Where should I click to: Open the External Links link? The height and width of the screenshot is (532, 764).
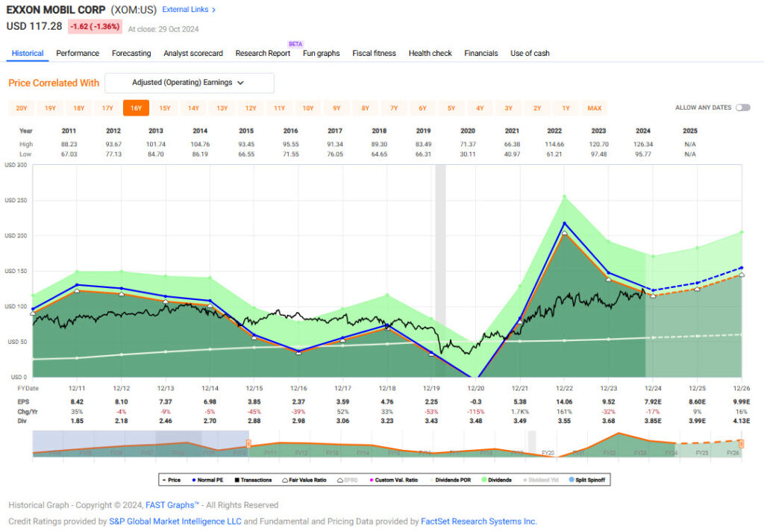point(185,9)
